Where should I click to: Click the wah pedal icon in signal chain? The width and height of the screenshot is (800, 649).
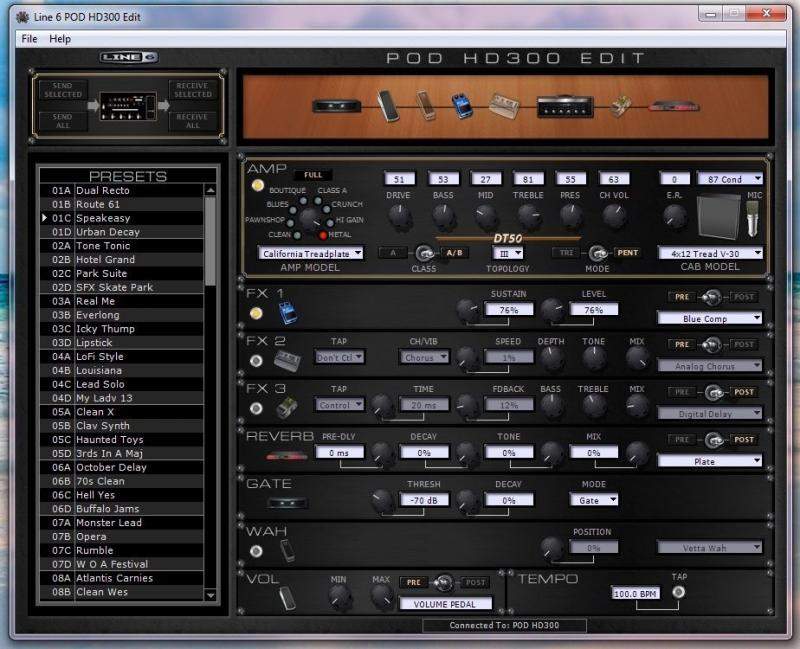(x=387, y=104)
